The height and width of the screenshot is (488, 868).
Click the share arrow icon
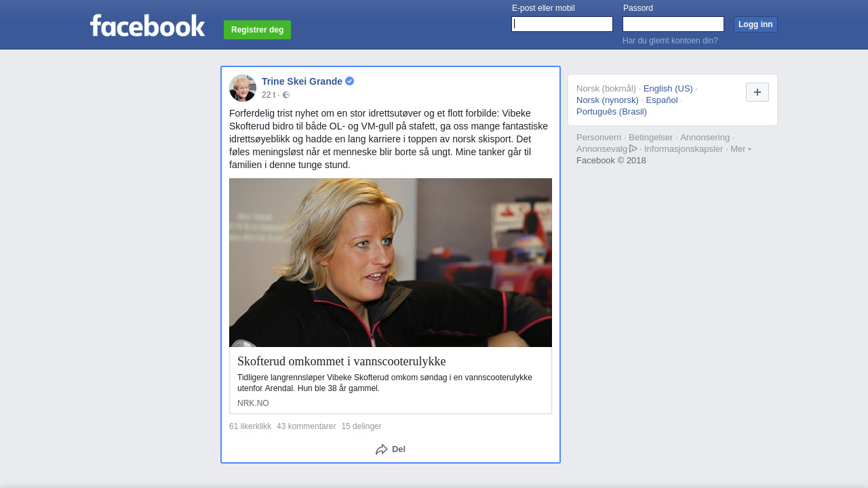coord(382,449)
